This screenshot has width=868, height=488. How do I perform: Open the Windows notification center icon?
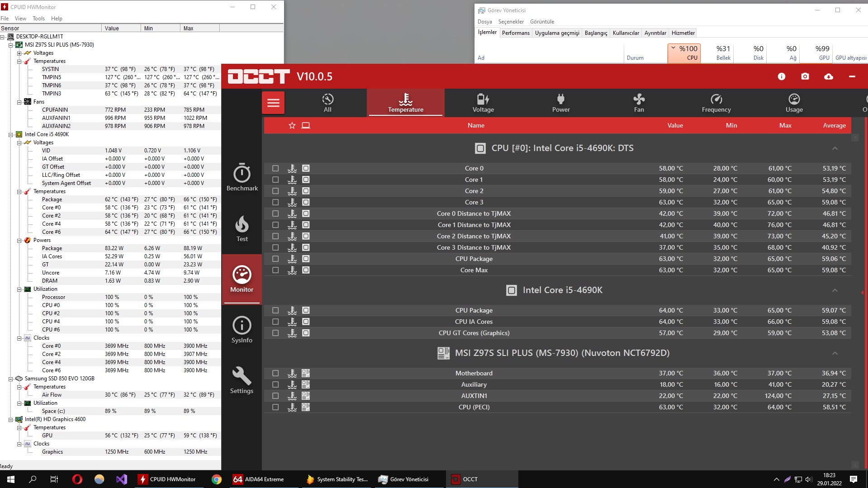pos(854,479)
